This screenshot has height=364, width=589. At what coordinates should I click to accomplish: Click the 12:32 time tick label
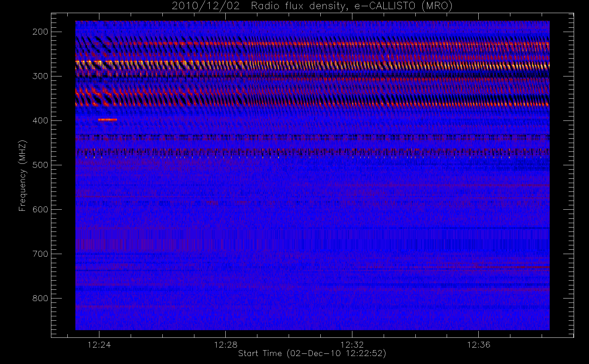[x=352, y=345]
